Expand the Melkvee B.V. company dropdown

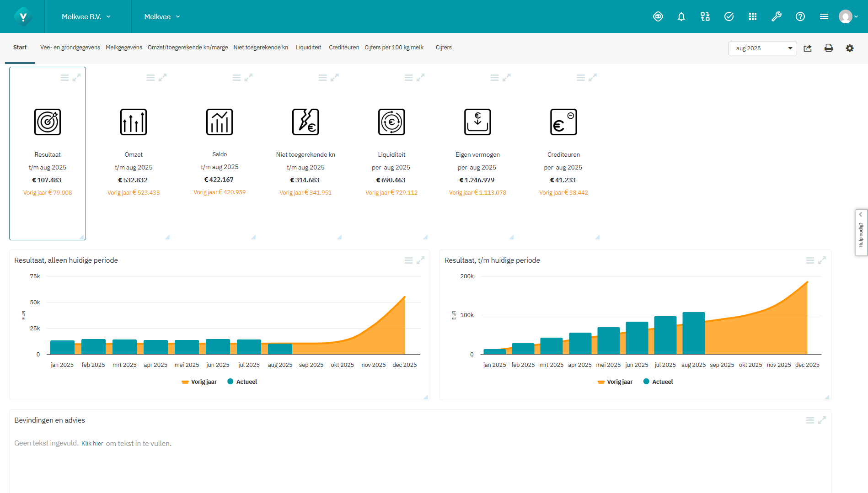(86, 17)
